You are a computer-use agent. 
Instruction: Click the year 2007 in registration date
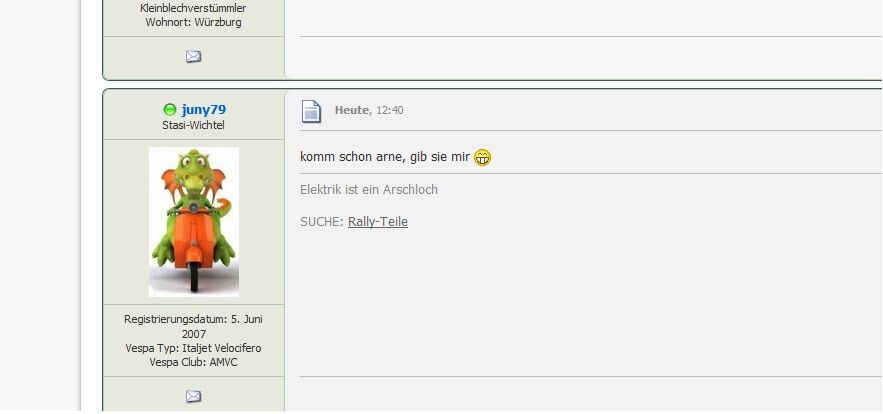193,334
